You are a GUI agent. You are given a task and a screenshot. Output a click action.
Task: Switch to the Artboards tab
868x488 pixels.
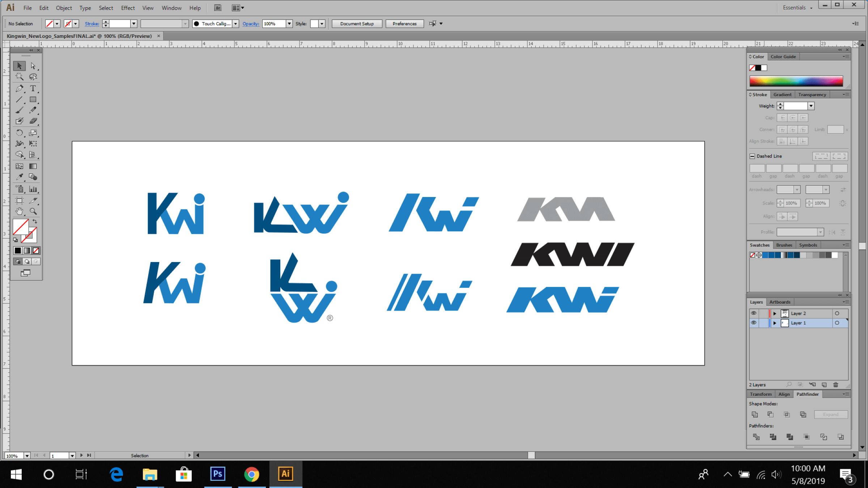pyautogui.click(x=780, y=302)
